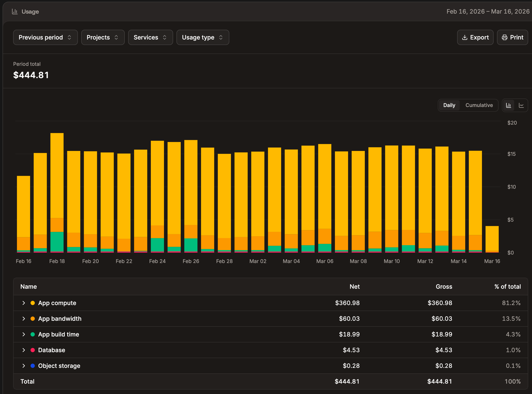The image size is (532, 394).
Task: Expand the Database row details
Action: tap(24, 350)
